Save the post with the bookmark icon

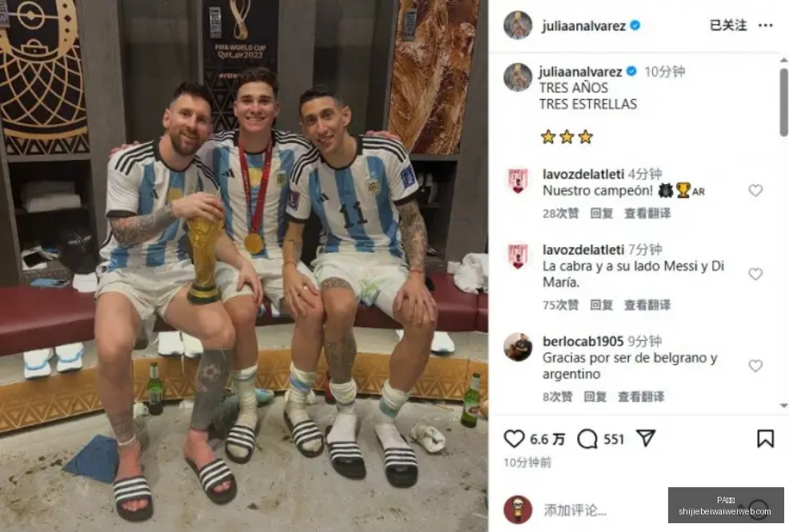point(765,438)
